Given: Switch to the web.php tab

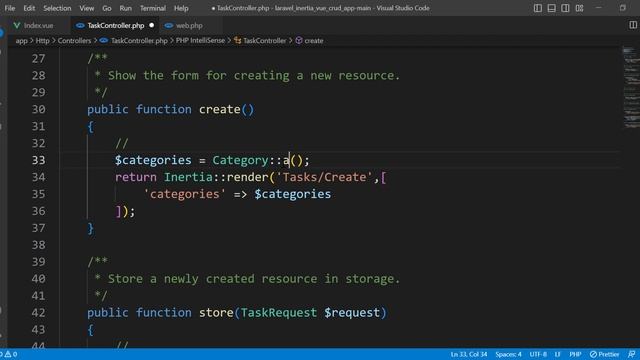Looking at the screenshot, I should tap(189, 25).
